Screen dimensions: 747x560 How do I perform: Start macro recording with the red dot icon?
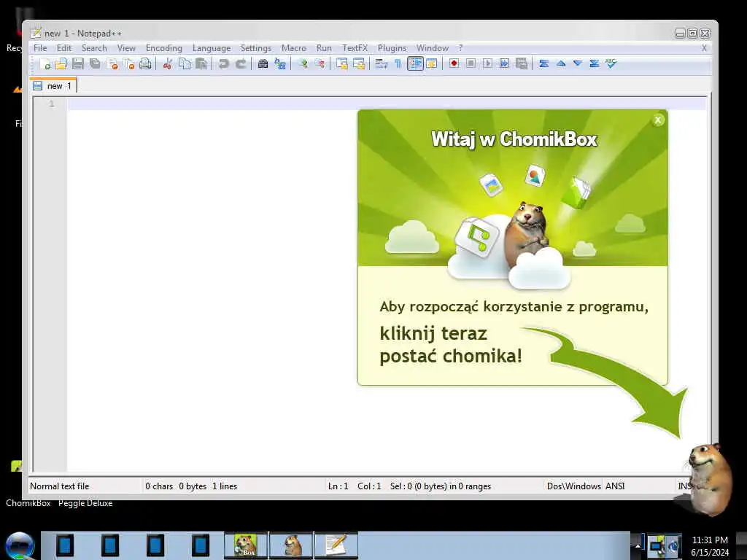(454, 63)
